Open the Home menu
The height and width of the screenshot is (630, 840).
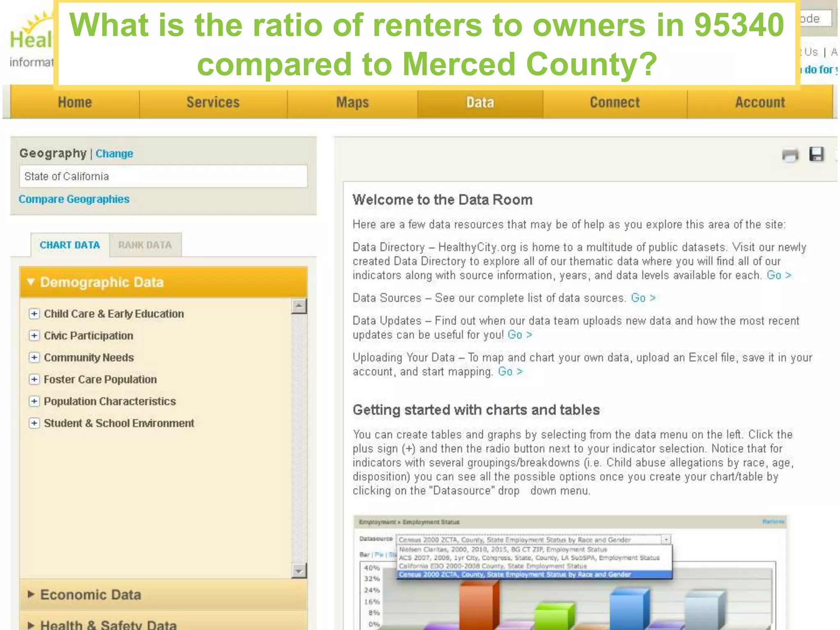tap(75, 102)
